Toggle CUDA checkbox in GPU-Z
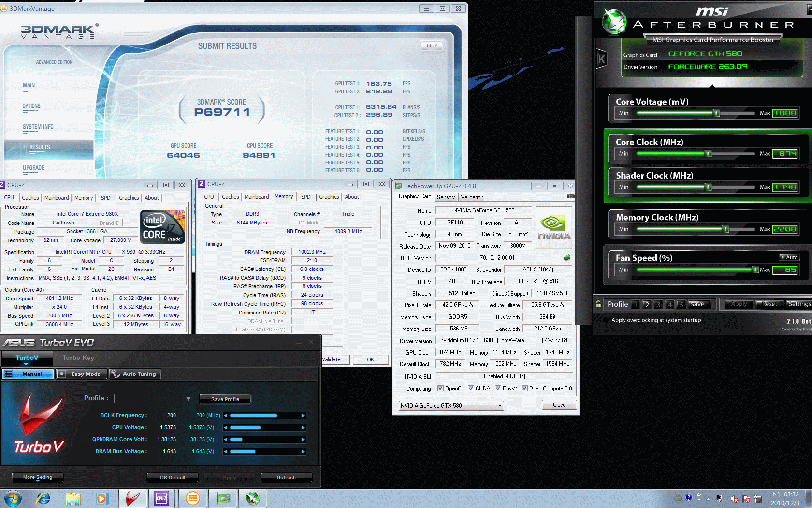This screenshot has width=812, height=508. (471, 388)
